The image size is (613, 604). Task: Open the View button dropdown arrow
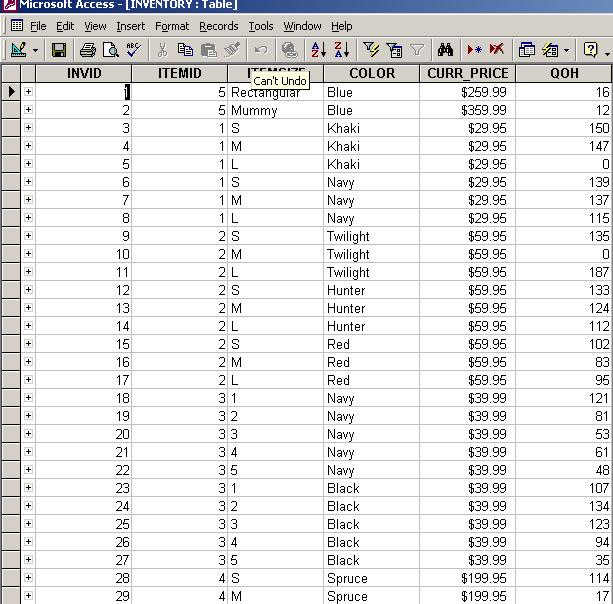[x=36, y=50]
